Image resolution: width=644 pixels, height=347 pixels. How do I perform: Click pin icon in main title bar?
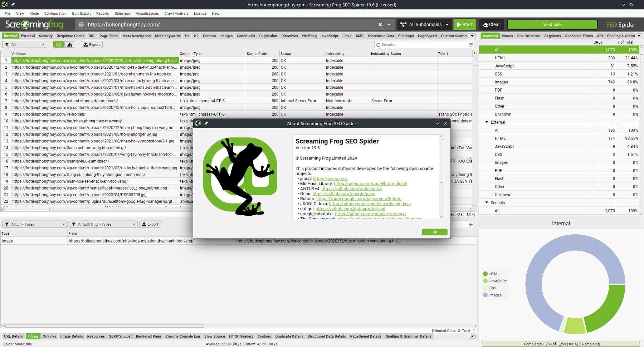click(13, 5)
